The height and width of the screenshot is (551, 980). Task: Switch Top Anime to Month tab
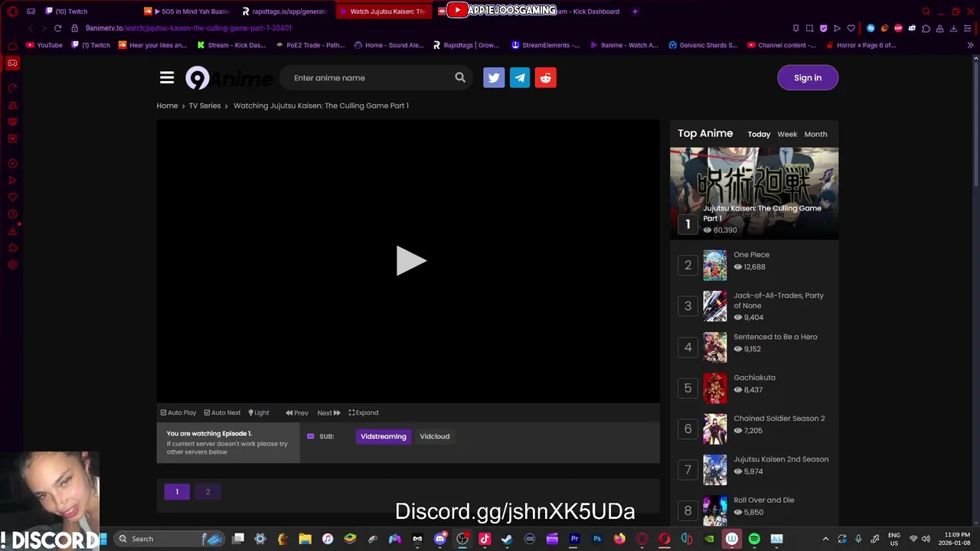(815, 134)
